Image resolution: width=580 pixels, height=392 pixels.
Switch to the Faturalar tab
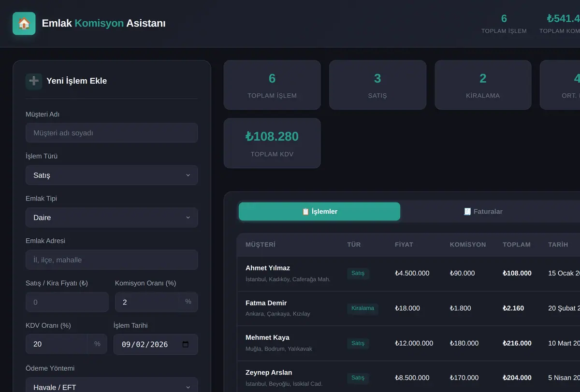tap(483, 211)
